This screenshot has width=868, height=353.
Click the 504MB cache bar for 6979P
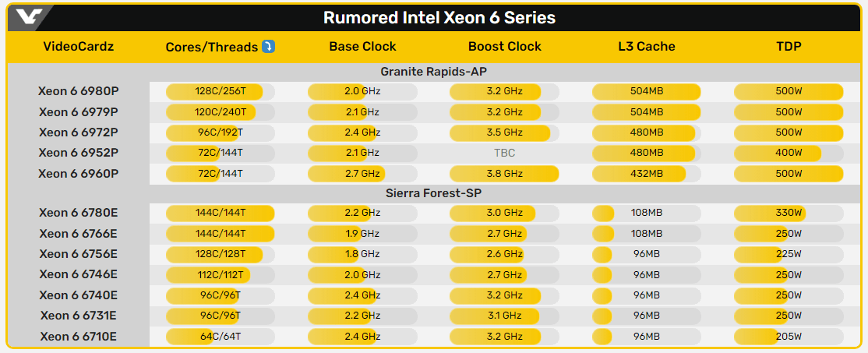pos(646,111)
